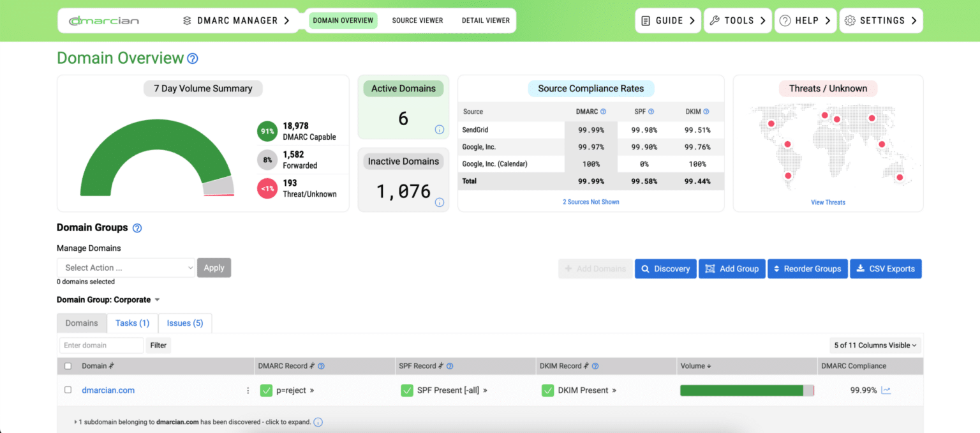Click the green volume bar for dmarcian.com
Screen dimensions: 980x433
click(741, 390)
